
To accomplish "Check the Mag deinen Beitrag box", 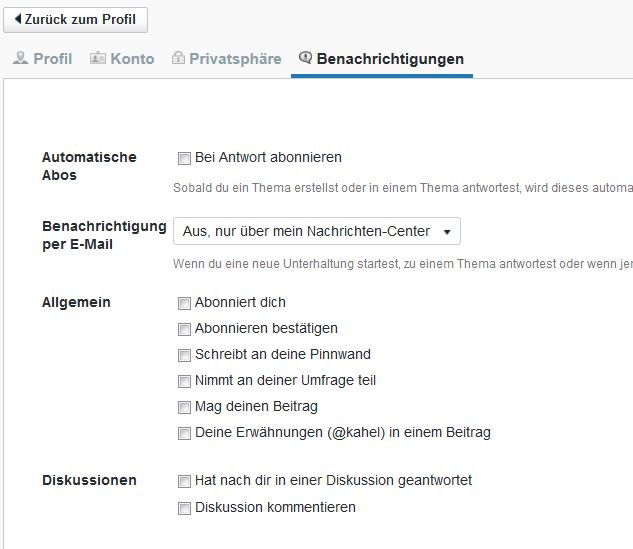I will (184, 407).
